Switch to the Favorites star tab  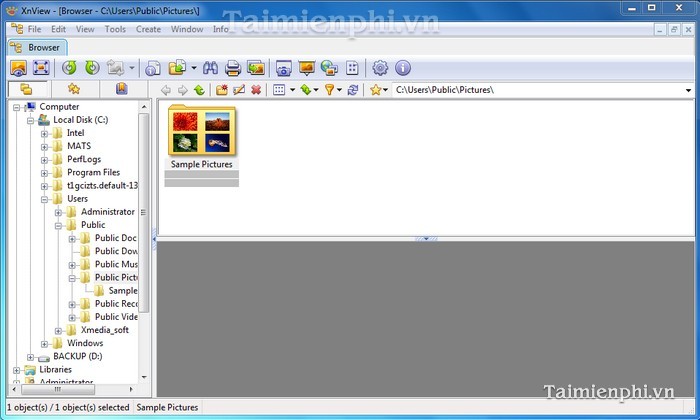(x=74, y=89)
